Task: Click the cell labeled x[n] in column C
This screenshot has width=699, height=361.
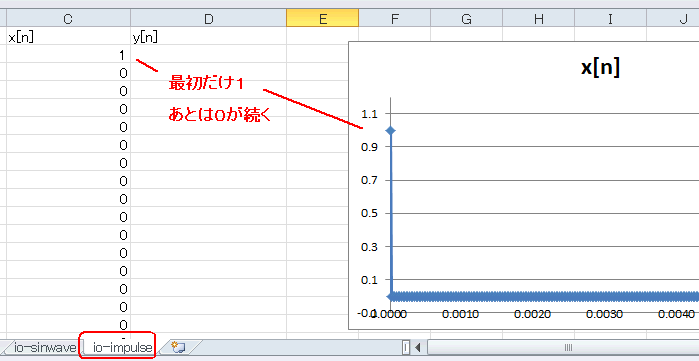Action: (x=68, y=37)
